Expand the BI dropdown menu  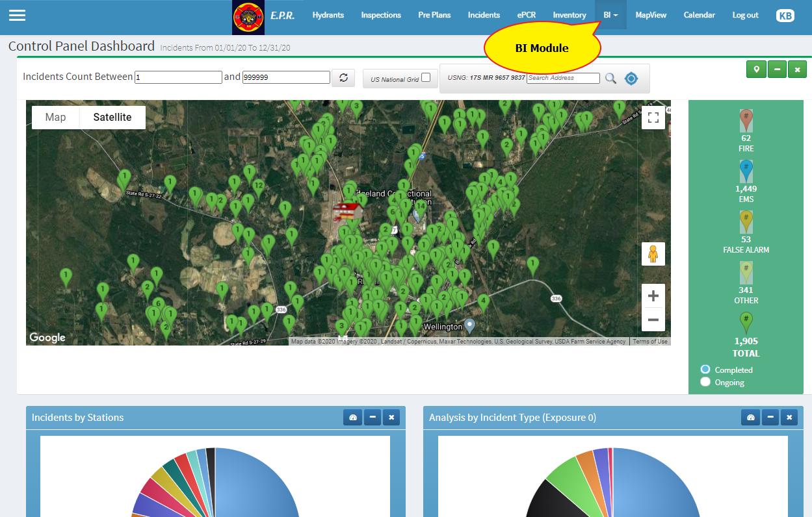click(610, 15)
